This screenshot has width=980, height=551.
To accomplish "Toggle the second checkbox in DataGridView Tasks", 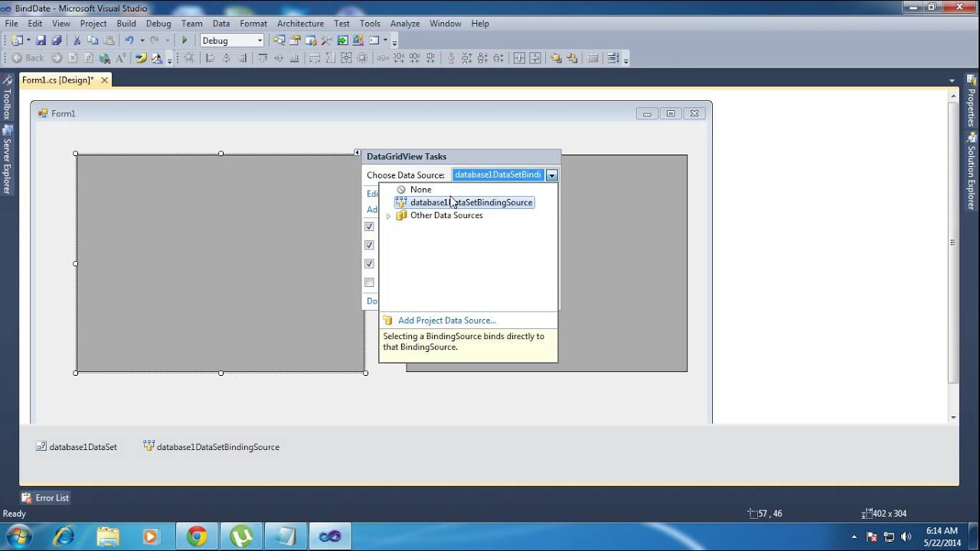I will (x=369, y=245).
